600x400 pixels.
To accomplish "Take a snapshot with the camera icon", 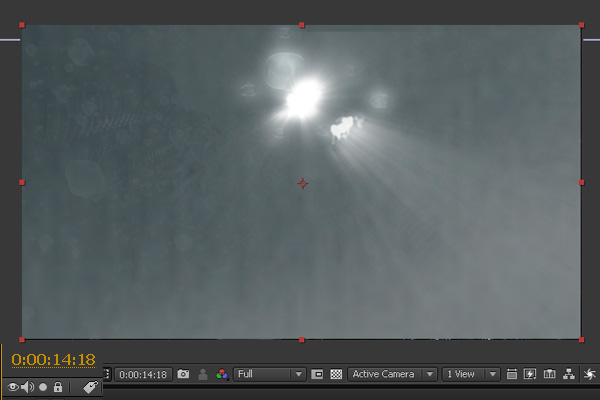I will pyautogui.click(x=183, y=374).
